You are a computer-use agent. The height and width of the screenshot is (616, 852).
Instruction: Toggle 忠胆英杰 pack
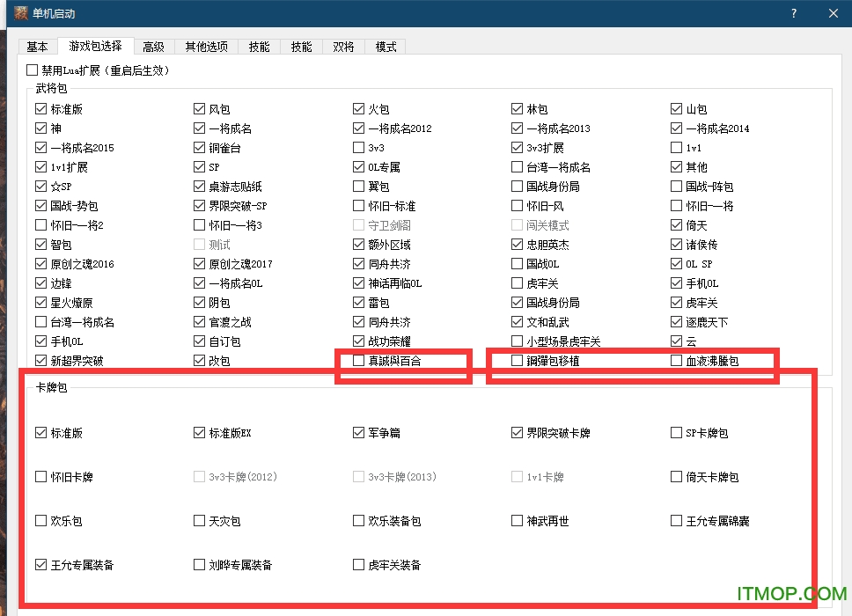coord(518,245)
